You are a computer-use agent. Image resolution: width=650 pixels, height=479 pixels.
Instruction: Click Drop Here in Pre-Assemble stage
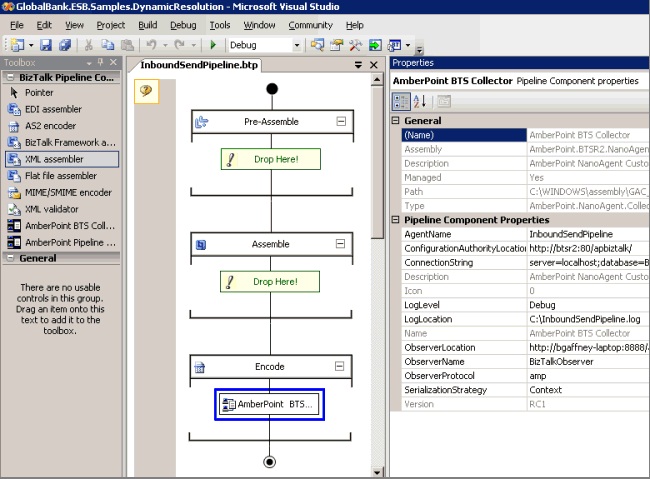coord(271,159)
